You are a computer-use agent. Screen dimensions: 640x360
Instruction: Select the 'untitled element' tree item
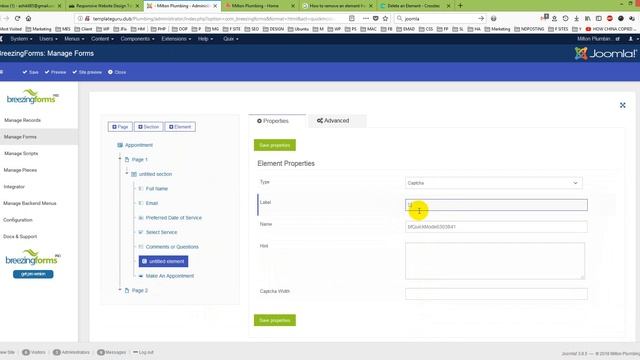[x=163, y=261]
